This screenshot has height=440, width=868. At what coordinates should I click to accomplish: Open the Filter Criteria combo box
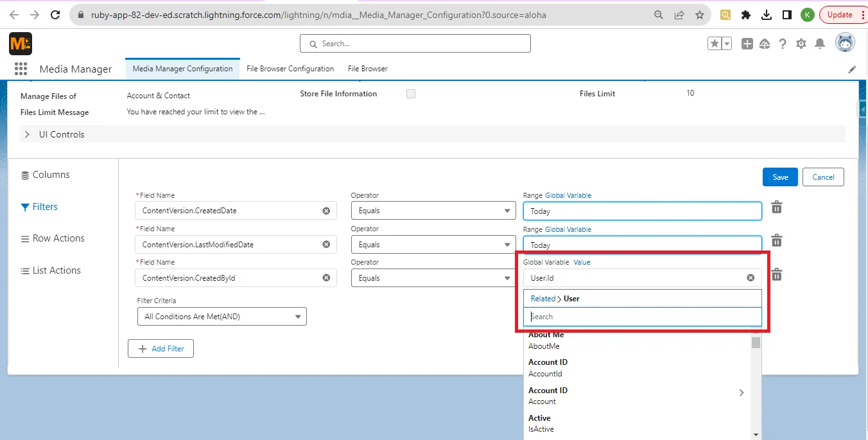coord(221,316)
